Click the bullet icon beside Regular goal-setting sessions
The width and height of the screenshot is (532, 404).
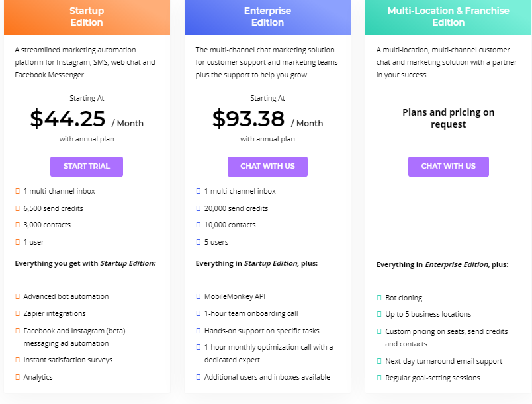[x=379, y=378]
